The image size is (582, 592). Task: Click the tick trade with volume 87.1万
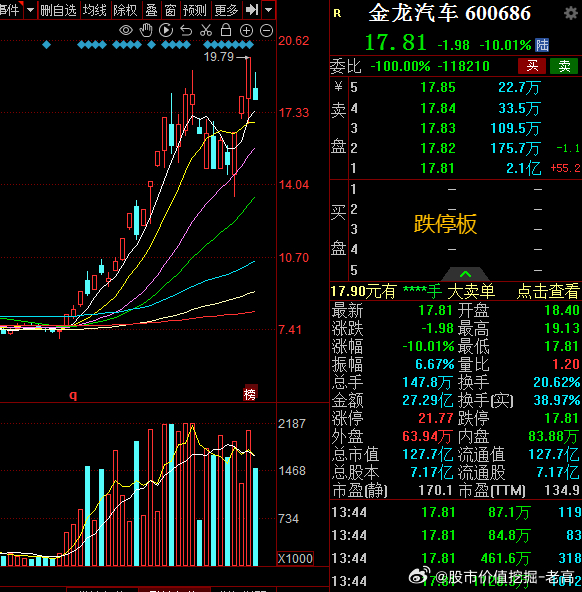click(x=510, y=512)
